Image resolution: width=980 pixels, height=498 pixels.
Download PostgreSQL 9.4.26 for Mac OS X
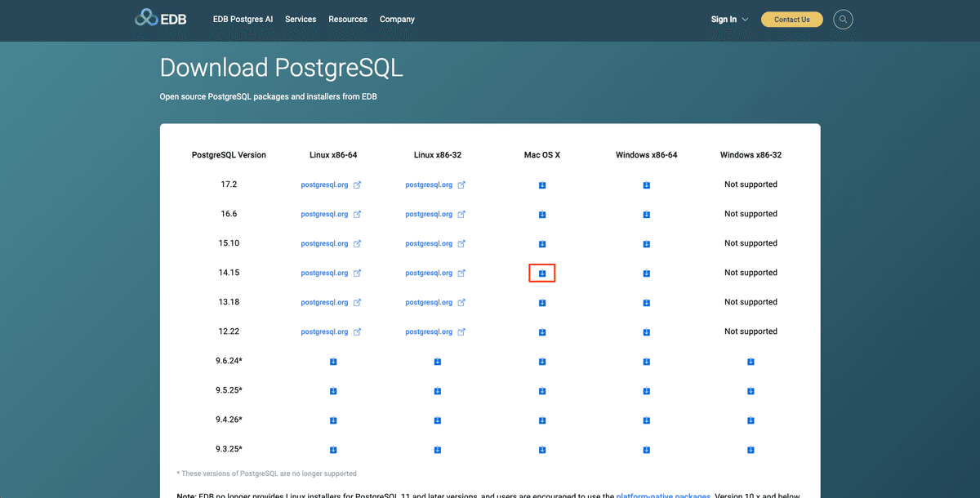(542, 420)
